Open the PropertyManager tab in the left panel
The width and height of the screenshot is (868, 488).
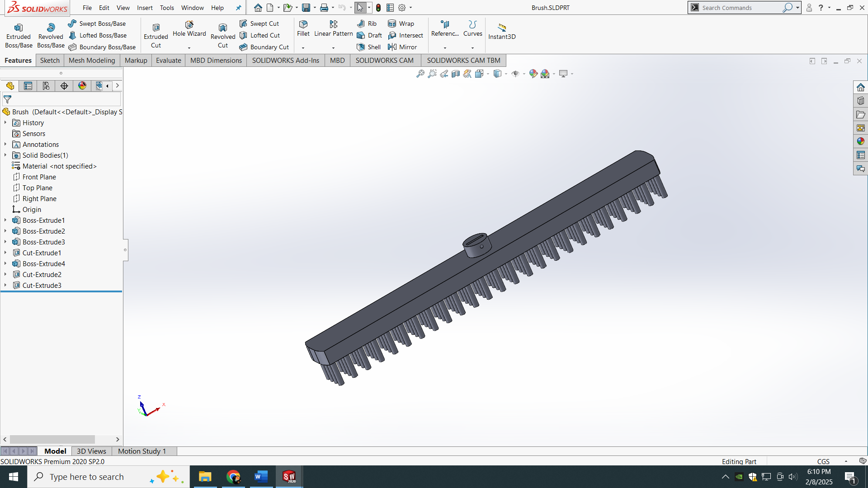[28, 86]
